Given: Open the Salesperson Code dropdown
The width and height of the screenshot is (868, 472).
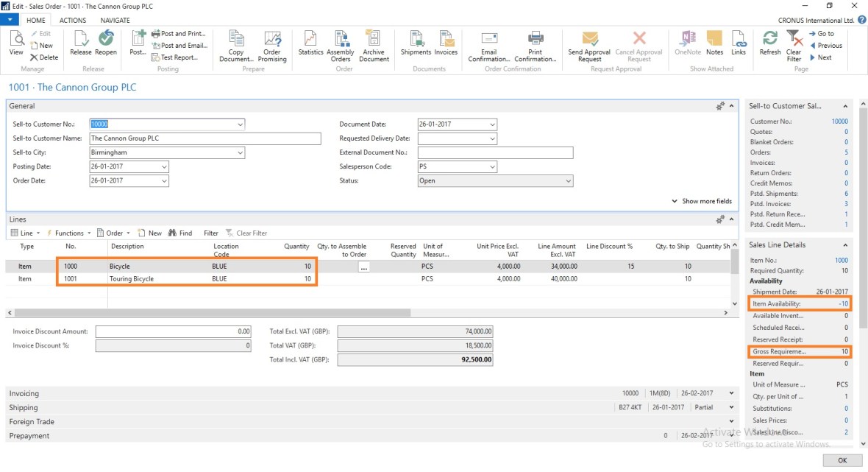Looking at the screenshot, I should [492, 167].
